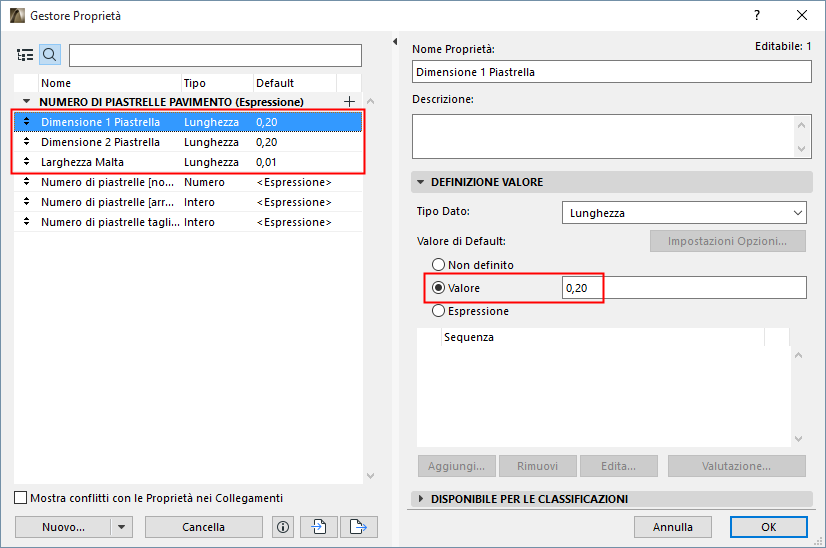Enable Mostra conflitti con le Proprietà checkbox
Viewport: 826px width, 548px height.
coord(21,497)
